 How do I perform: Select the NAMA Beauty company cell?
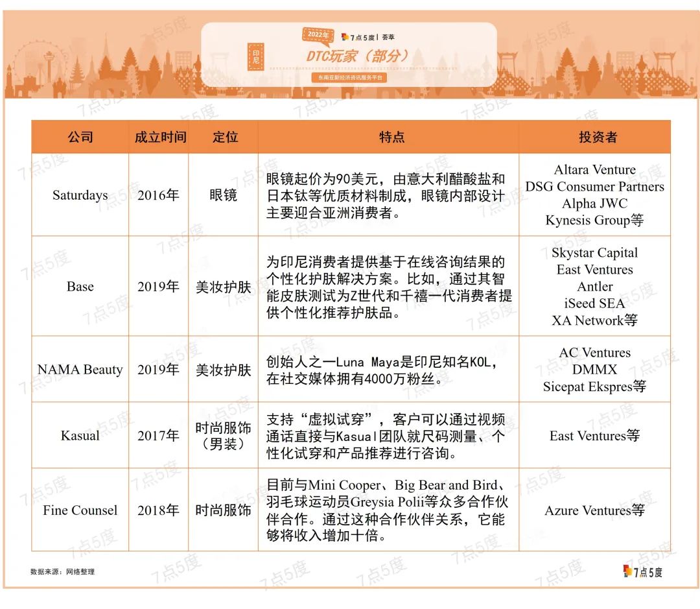80,370
